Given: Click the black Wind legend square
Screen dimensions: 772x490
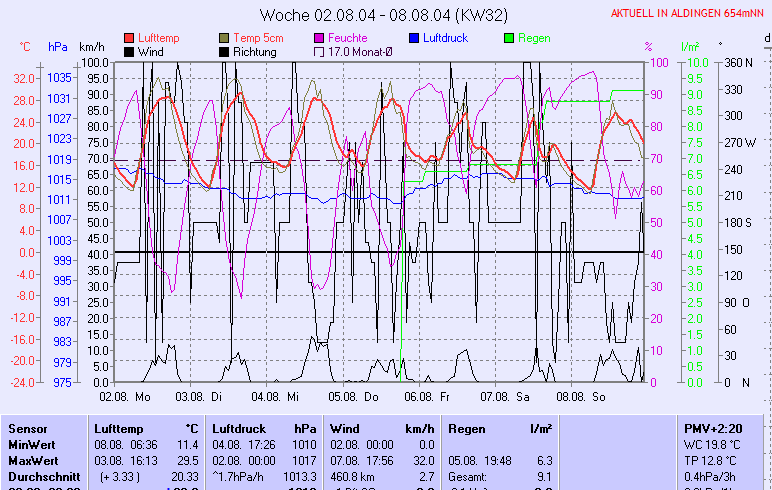Looking at the screenshot, I should (128, 51).
